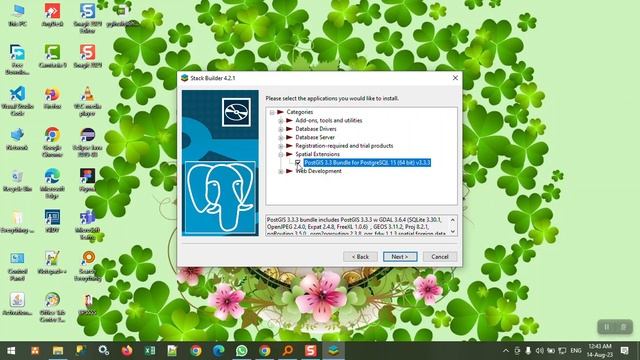
Task: Click the Stack Builder title bar icon
Action: tap(184, 78)
